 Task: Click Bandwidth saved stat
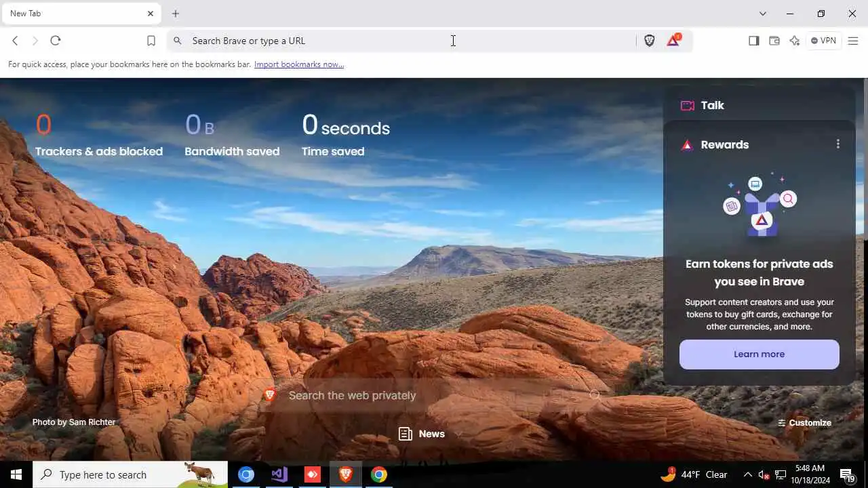(x=232, y=135)
